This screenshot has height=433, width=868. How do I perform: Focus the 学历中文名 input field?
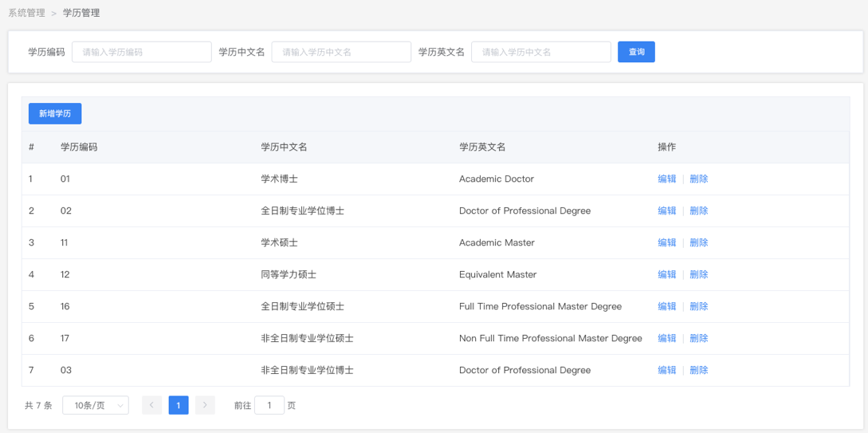pyautogui.click(x=341, y=52)
